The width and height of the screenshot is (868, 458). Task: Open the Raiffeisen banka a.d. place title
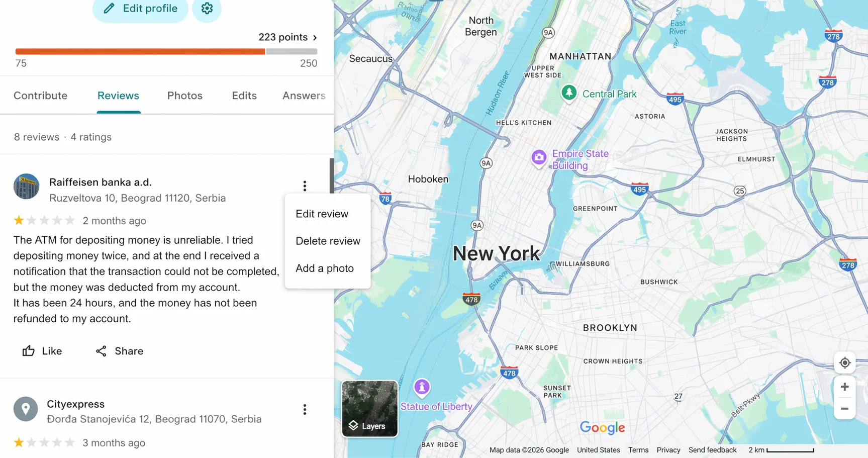(x=101, y=182)
